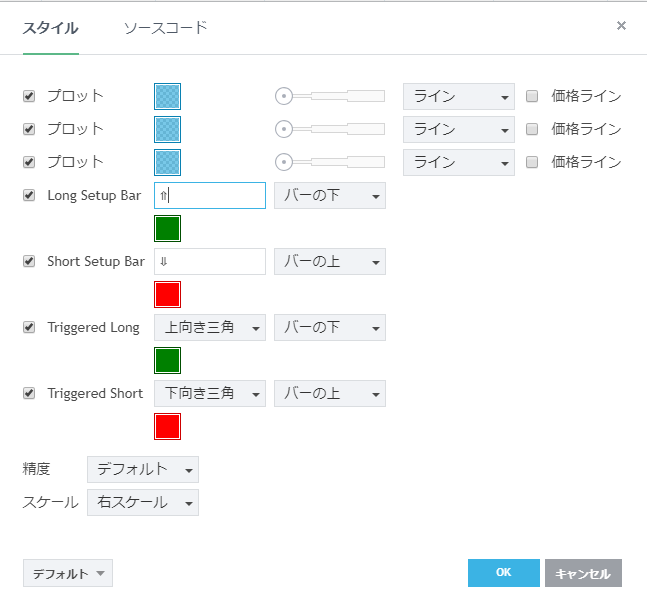Viewport: 647px width, 610px height.
Task: Enable 価格ライン checkbox for the first plot
Action: point(532,96)
